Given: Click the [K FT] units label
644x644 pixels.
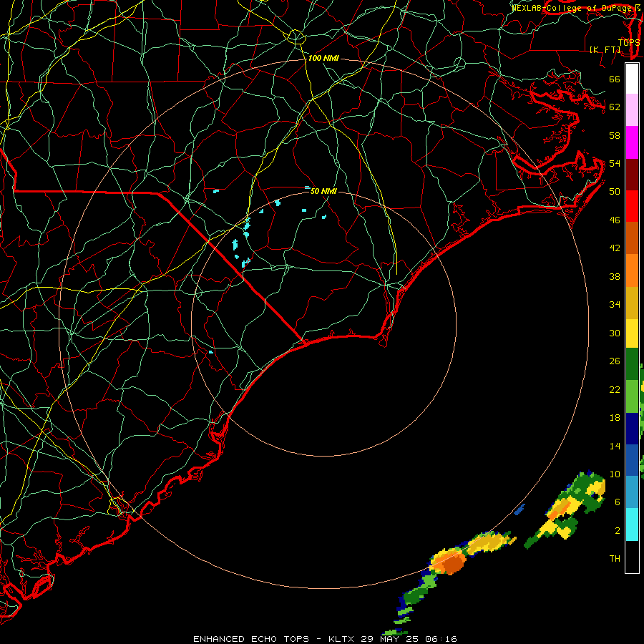Looking at the screenshot, I should 605,49.
